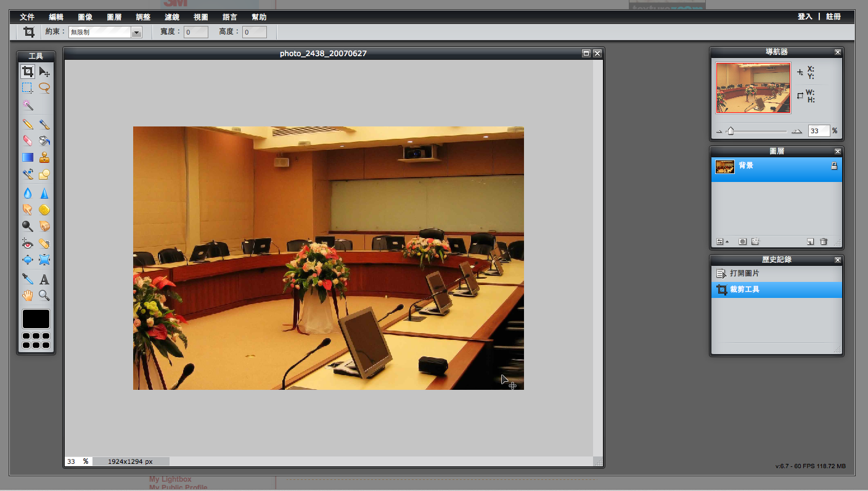Open the 圖像 menu
The width and height of the screenshot is (868, 491).
point(85,17)
